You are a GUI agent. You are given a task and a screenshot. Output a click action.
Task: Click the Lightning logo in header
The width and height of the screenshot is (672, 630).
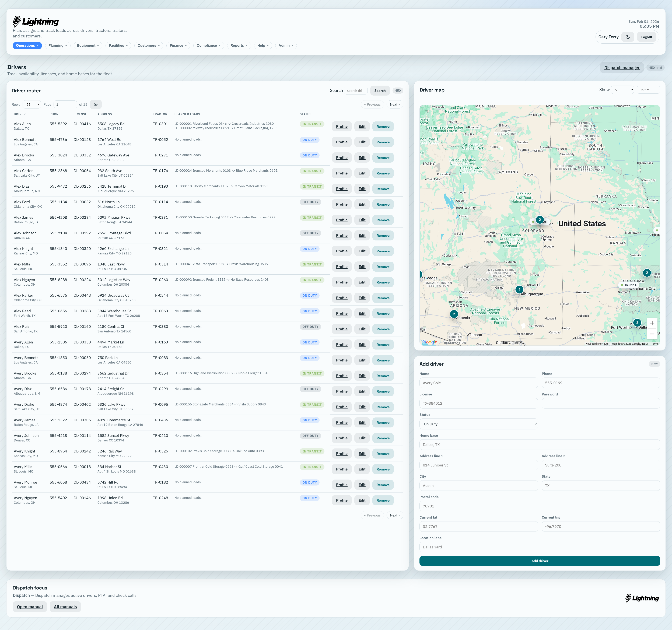coord(36,22)
